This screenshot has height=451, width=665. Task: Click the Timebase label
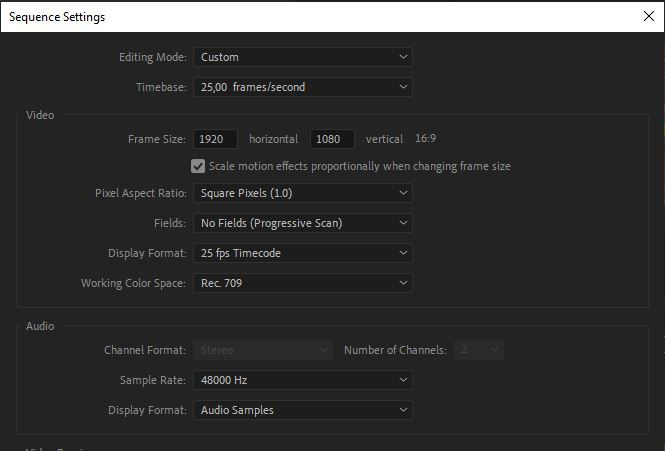click(x=161, y=87)
